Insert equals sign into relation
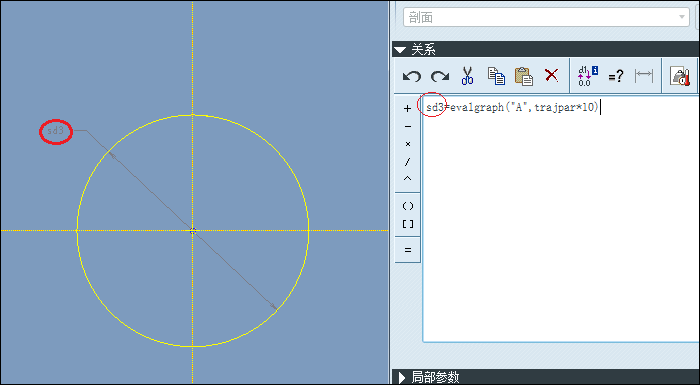Viewport: 700px width, 385px height. (408, 250)
